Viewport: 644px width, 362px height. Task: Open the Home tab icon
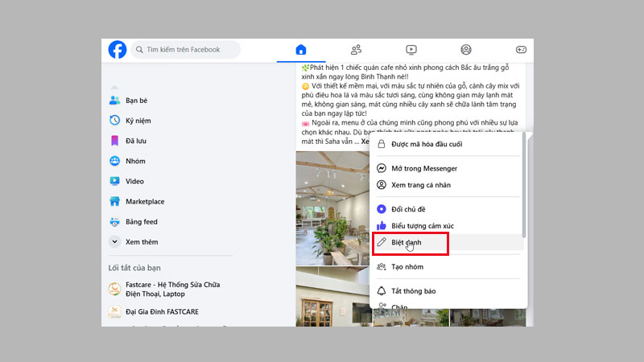coord(301,50)
